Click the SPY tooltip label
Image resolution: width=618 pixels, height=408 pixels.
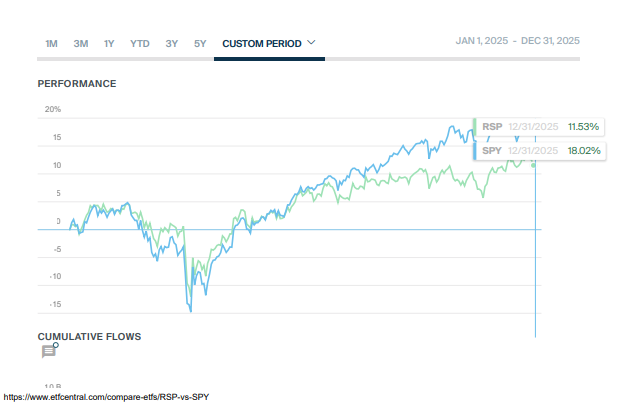pos(492,151)
